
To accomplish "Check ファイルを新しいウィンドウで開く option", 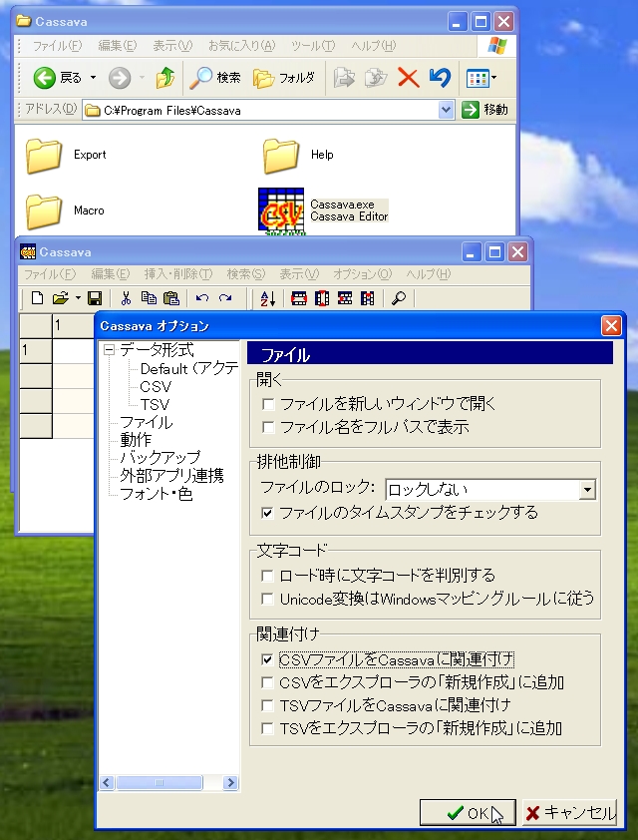I will 268,404.
